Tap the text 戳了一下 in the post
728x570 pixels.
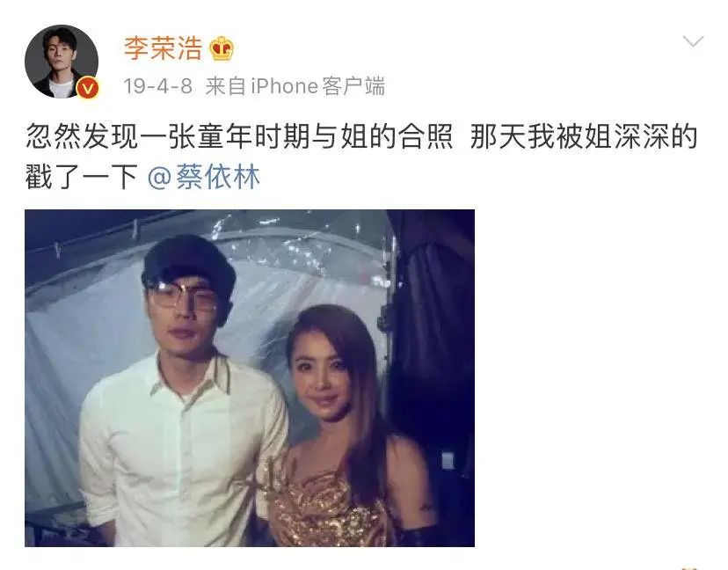[x=81, y=177]
